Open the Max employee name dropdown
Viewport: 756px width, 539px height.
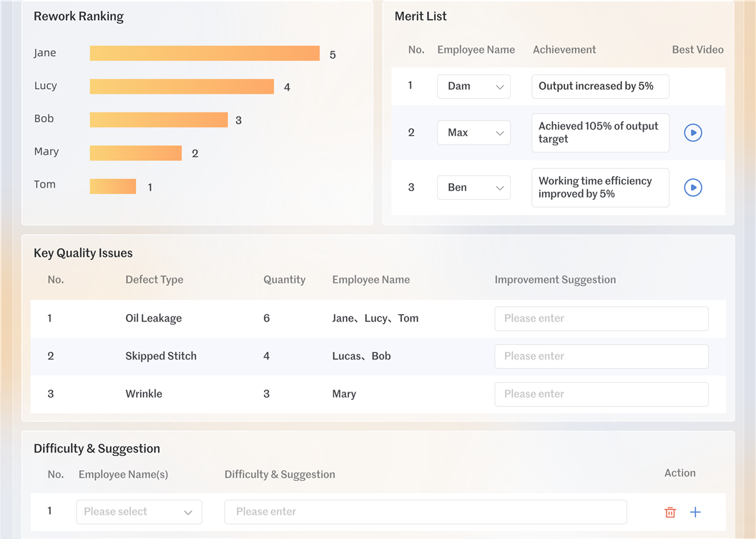(473, 133)
